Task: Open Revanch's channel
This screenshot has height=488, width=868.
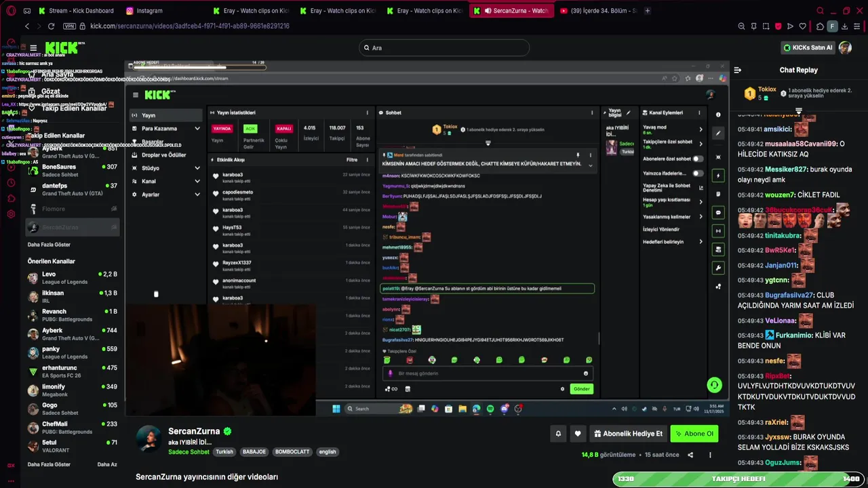Action: [73, 314]
